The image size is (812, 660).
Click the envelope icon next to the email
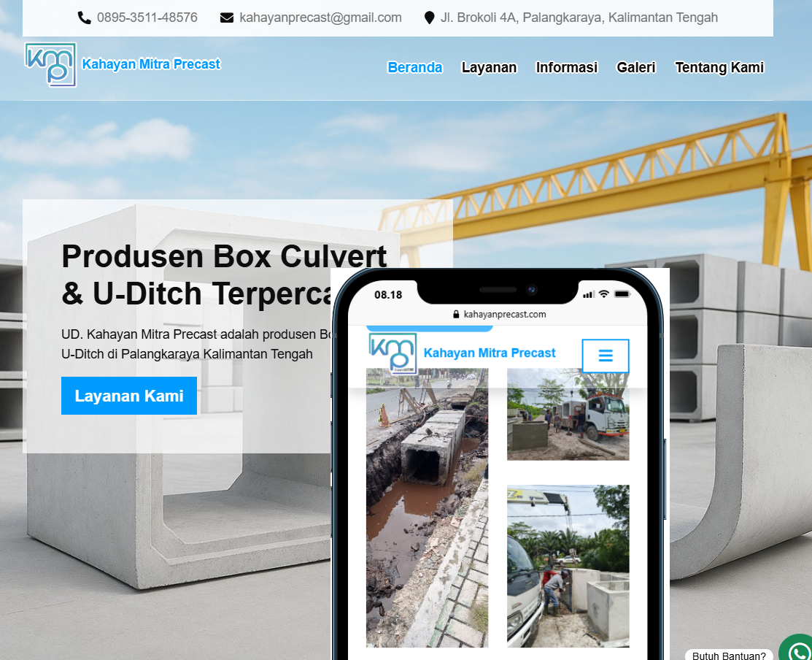pyautogui.click(x=227, y=17)
